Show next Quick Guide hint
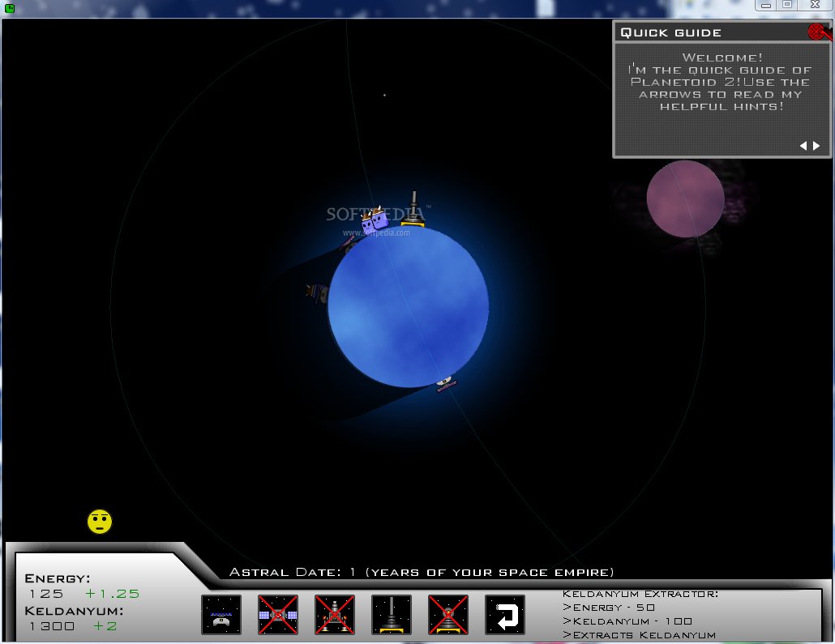The image size is (835, 644). click(x=816, y=145)
